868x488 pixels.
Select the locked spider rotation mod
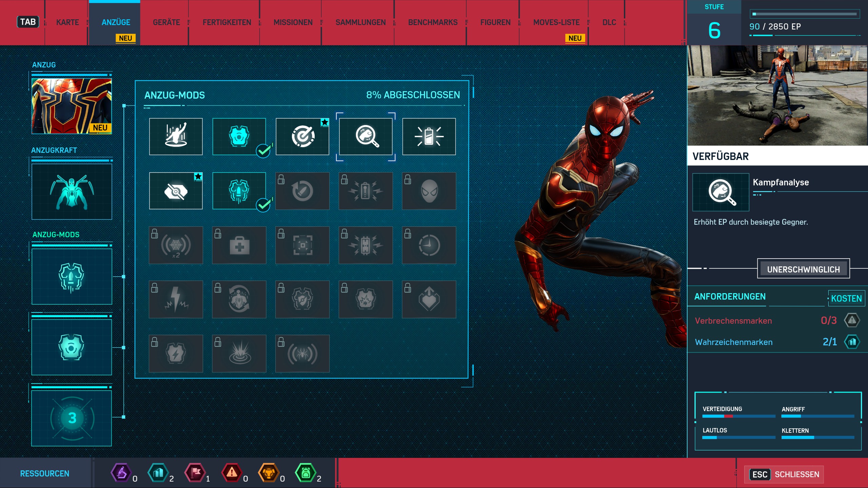(x=239, y=299)
